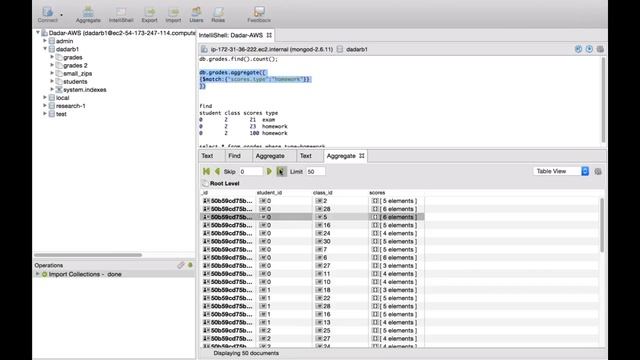Open the Aggregate tab right of Find
640x360 pixels.
pos(270,156)
